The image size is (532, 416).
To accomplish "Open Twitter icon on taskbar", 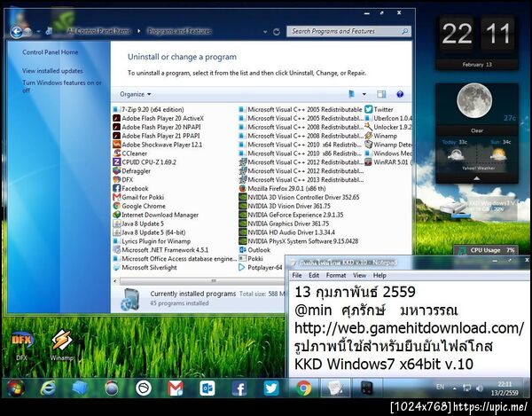I will coord(271,389).
